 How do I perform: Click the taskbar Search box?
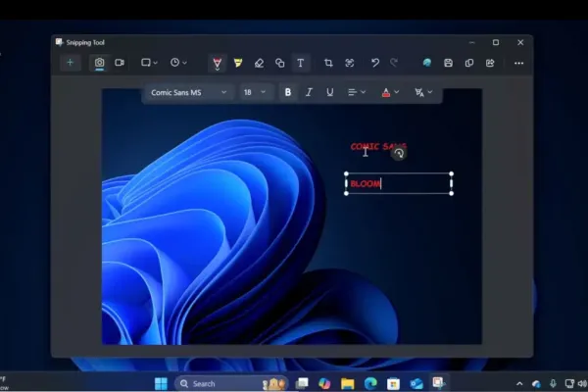coord(231,384)
